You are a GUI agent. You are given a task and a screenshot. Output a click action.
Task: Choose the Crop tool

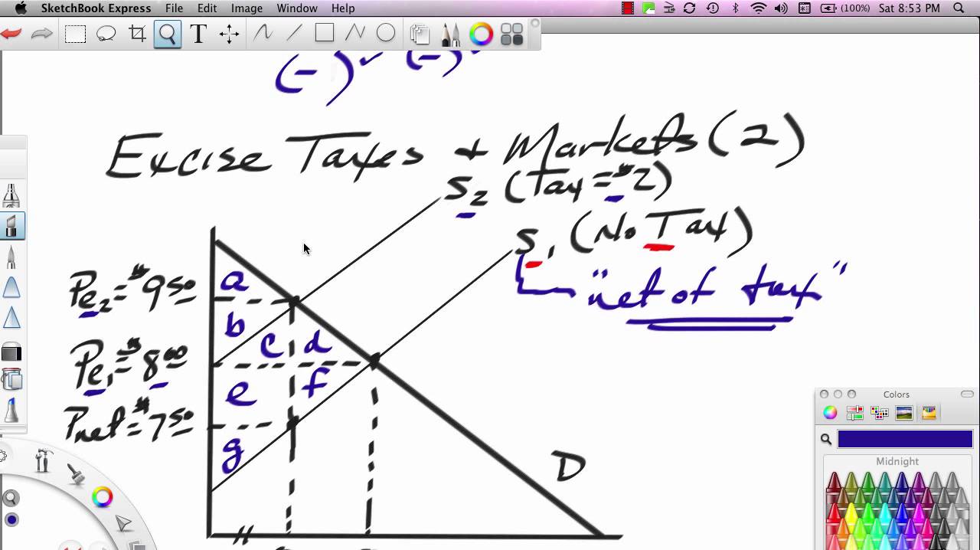(x=138, y=34)
